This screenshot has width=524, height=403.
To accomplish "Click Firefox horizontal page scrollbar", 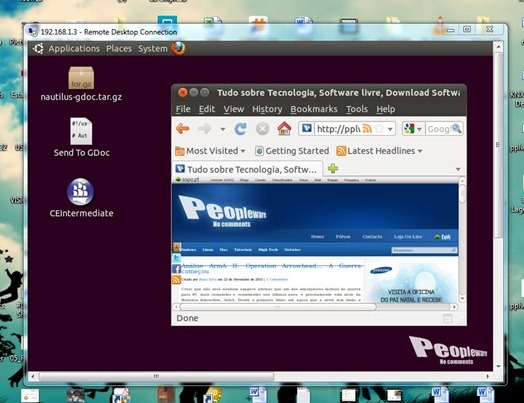I will click(x=278, y=307).
